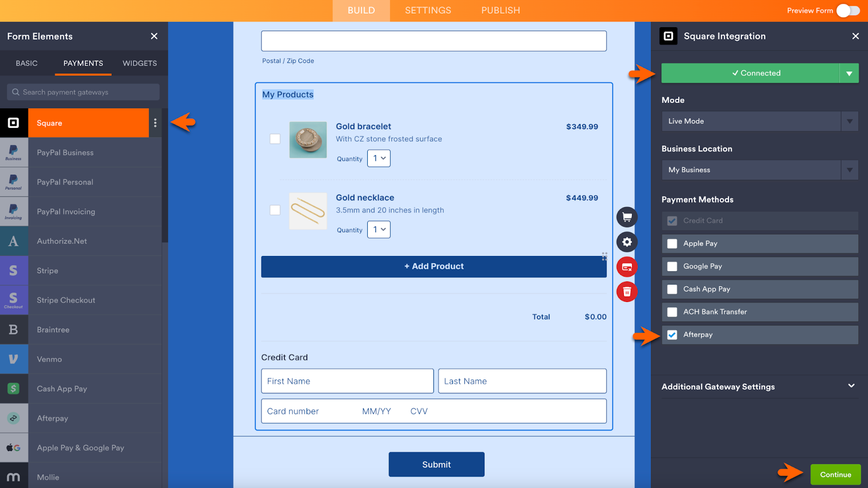Click the PayPal Business icon
The width and height of the screenshot is (868, 488).
pos(14,152)
